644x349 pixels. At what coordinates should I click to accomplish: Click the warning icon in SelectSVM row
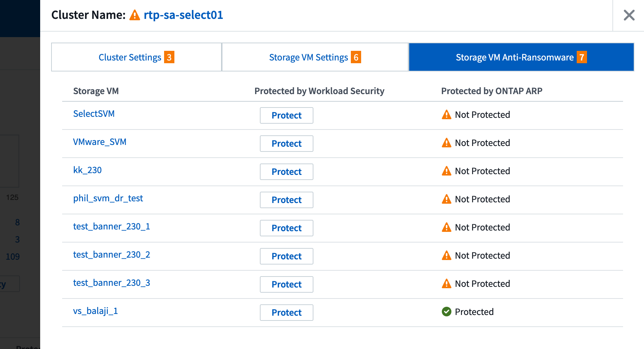coord(446,115)
